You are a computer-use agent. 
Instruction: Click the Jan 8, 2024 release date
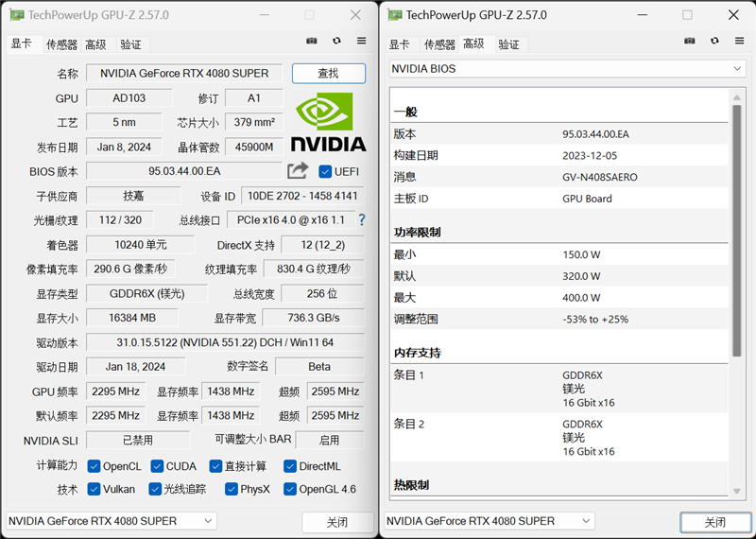coord(124,147)
